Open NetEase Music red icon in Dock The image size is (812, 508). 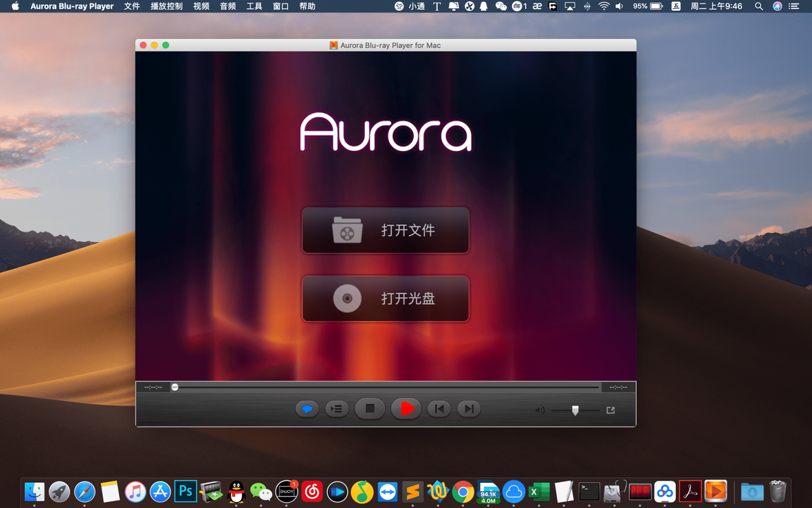312,490
